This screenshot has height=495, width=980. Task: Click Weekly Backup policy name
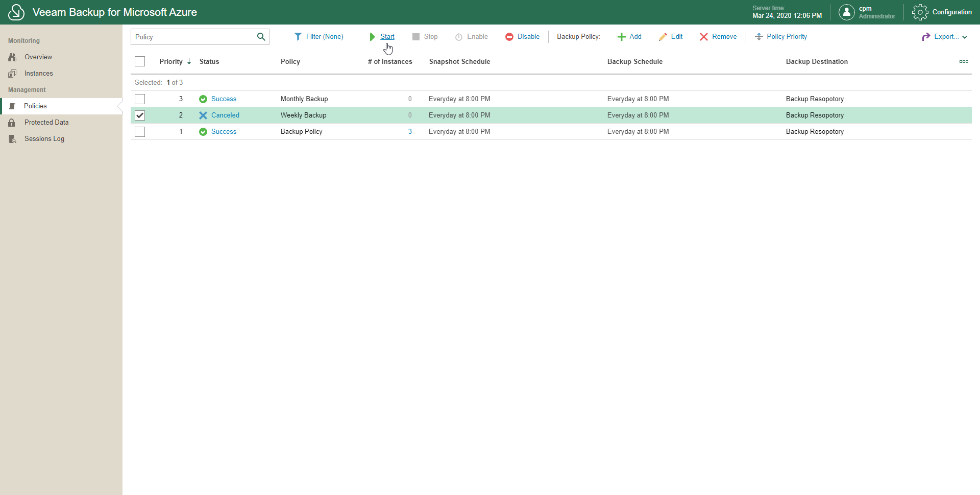(x=303, y=115)
